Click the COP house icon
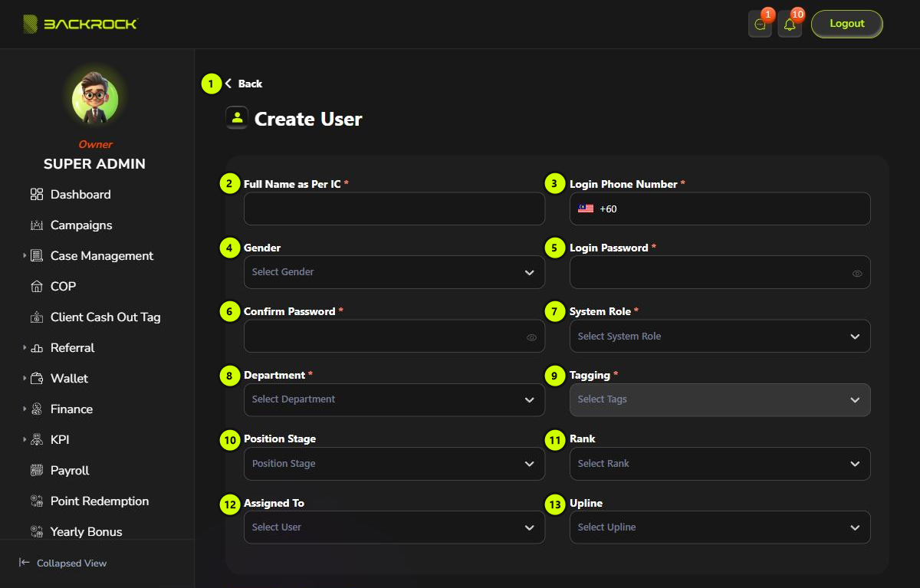This screenshot has width=920, height=588. point(36,287)
